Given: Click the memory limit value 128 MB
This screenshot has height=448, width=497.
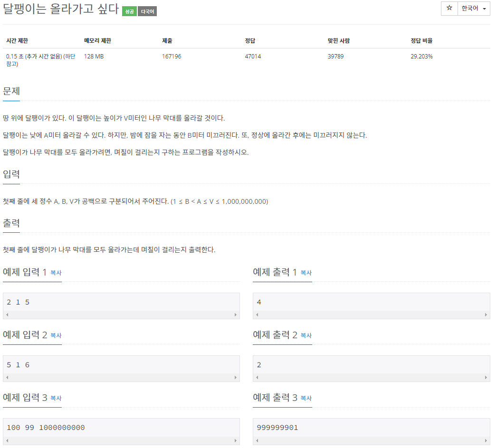Looking at the screenshot, I should 94,57.
